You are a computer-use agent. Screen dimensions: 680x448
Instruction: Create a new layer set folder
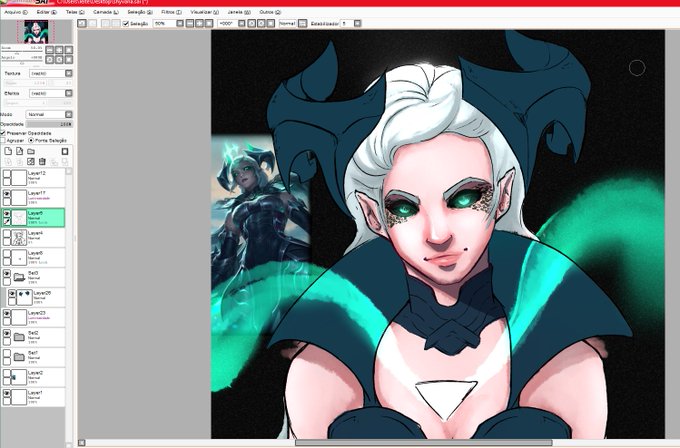point(31,151)
